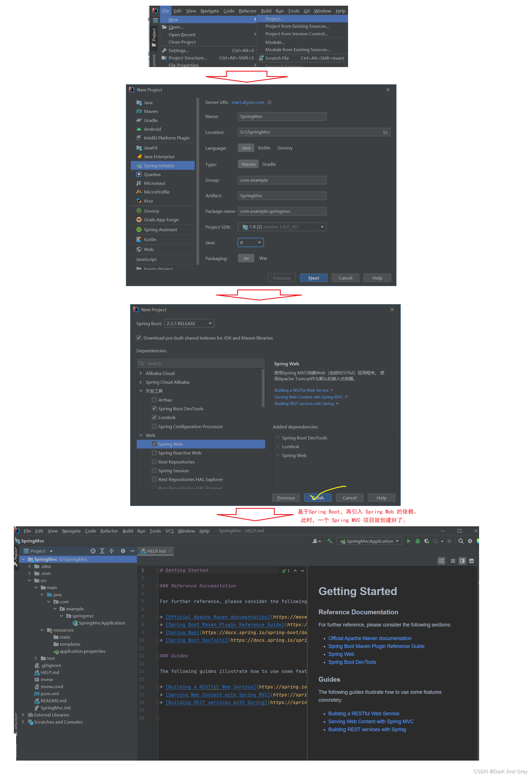Hide the Project tool window with minus icon
Viewport: 532px width, 777px height.
pyautogui.click(x=132, y=551)
